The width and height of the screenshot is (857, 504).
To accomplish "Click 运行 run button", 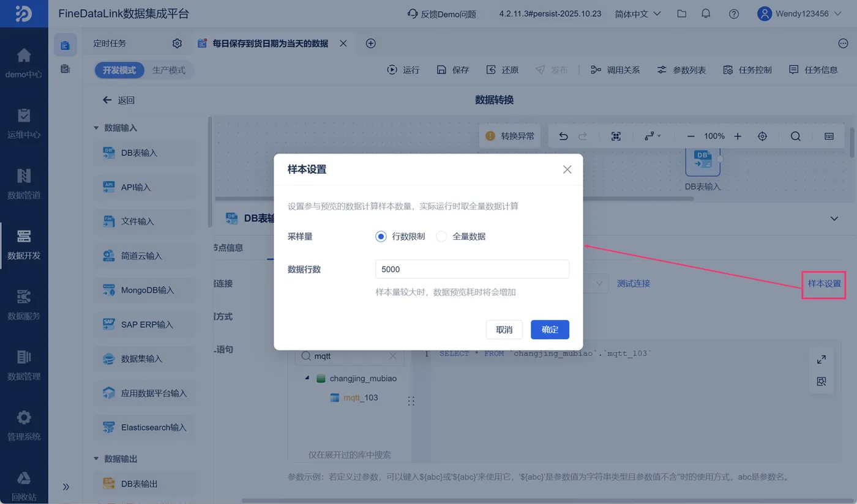I will pyautogui.click(x=403, y=70).
